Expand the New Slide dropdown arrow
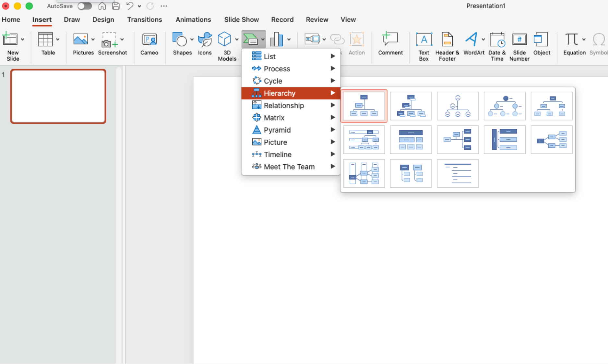Image resolution: width=608 pixels, height=364 pixels. [23, 40]
